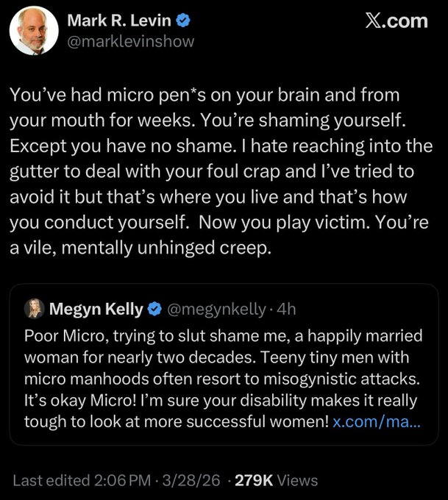Click Megyn Kelly's small profile avatar
This screenshot has width=448, height=500.
tap(35, 310)
